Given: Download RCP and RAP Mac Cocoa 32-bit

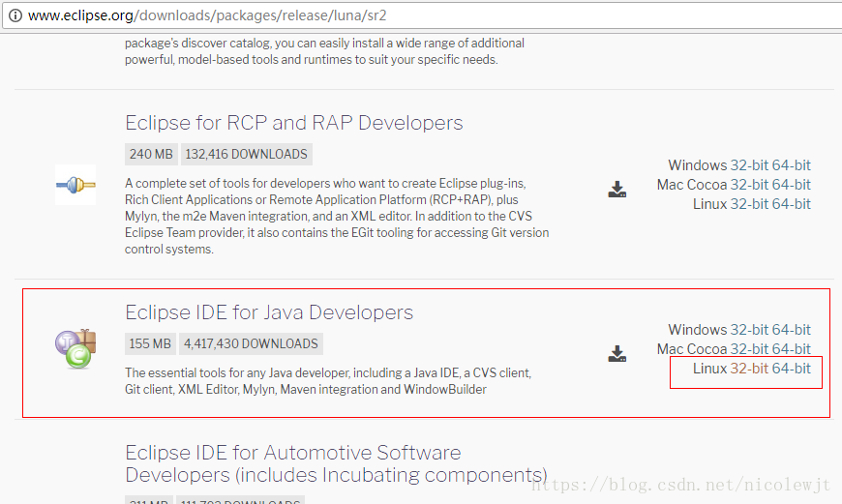Looking at the screenshot, I should [x=749, y=185].
